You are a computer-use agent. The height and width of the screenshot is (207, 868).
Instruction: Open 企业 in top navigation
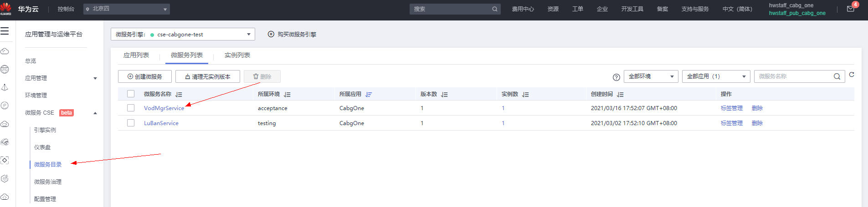[602, 9]
